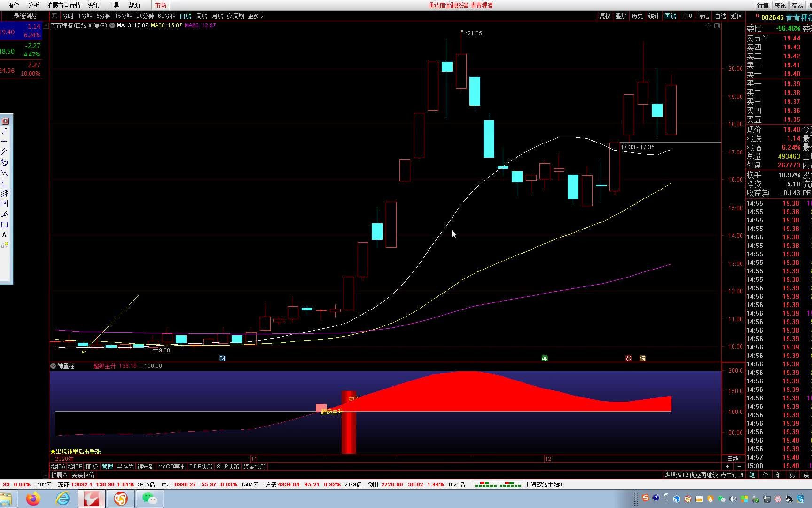Close the drawing tools palette
Viewport: 812px width, 508px height.
pyautogui.click(x=6, y=121)
